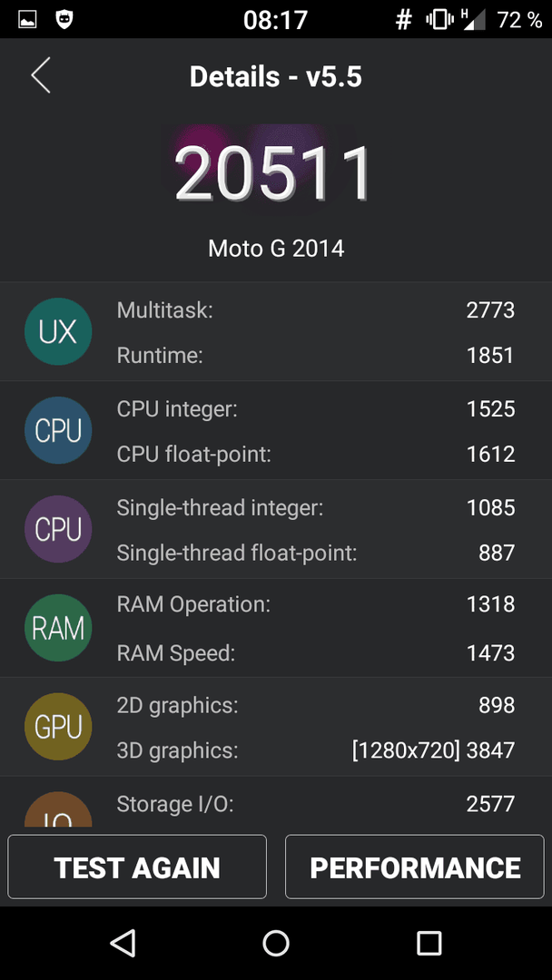The width and height of the screenshot is (552, 980).
Task: Select the Multitask score row
Action: click(x=316, y=310)
